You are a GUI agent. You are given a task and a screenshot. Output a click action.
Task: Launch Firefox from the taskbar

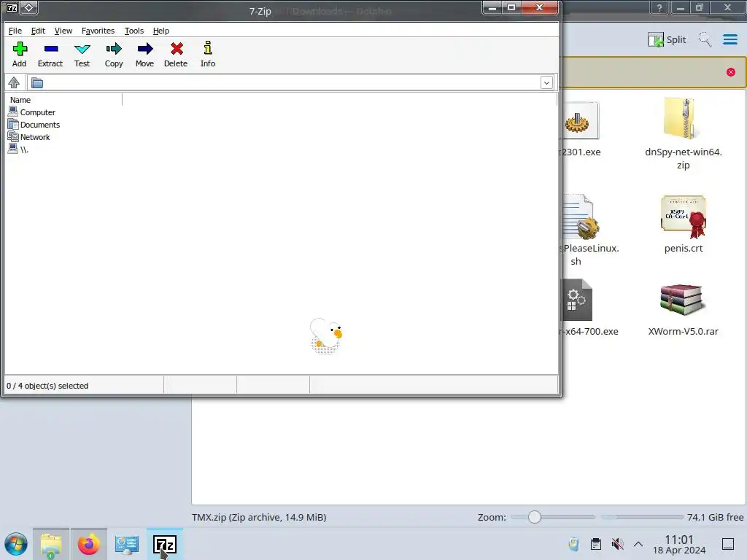(x=88, y=544)
